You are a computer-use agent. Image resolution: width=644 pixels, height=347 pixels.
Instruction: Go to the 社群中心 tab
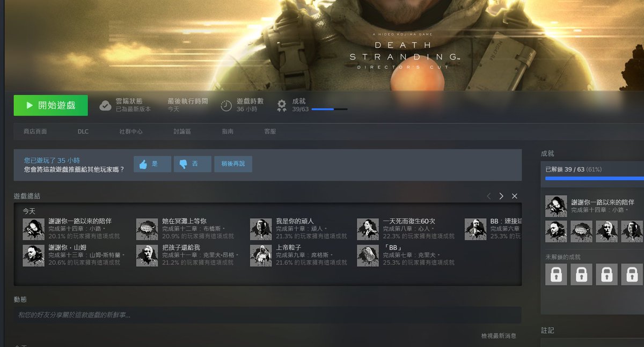pyautogui.click(x=131, y=131)
